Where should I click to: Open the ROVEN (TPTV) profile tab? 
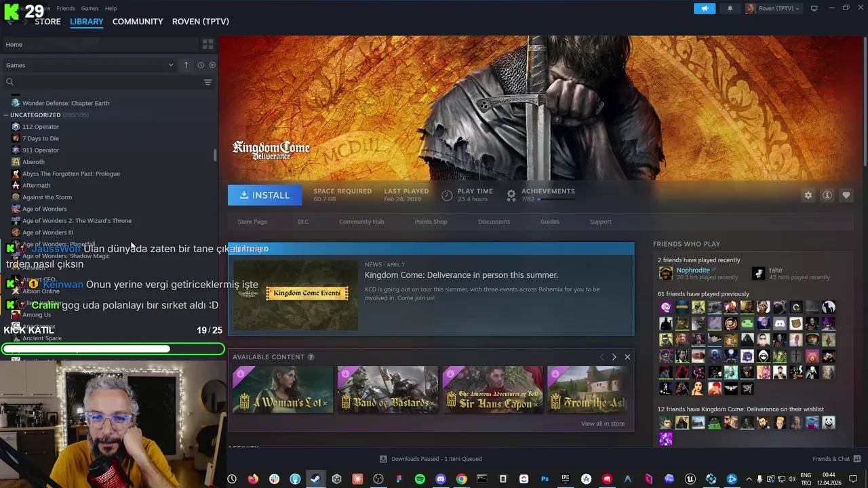[x=201, y=22]
